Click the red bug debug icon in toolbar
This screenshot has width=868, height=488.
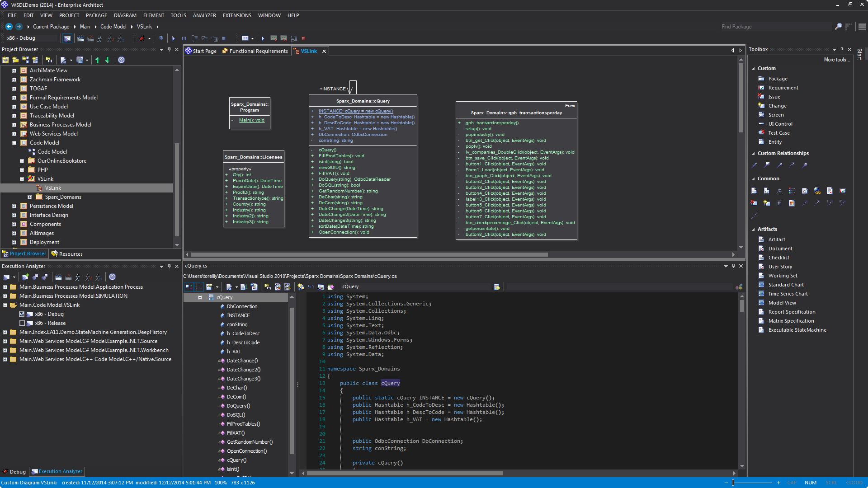tap(142, 38)
